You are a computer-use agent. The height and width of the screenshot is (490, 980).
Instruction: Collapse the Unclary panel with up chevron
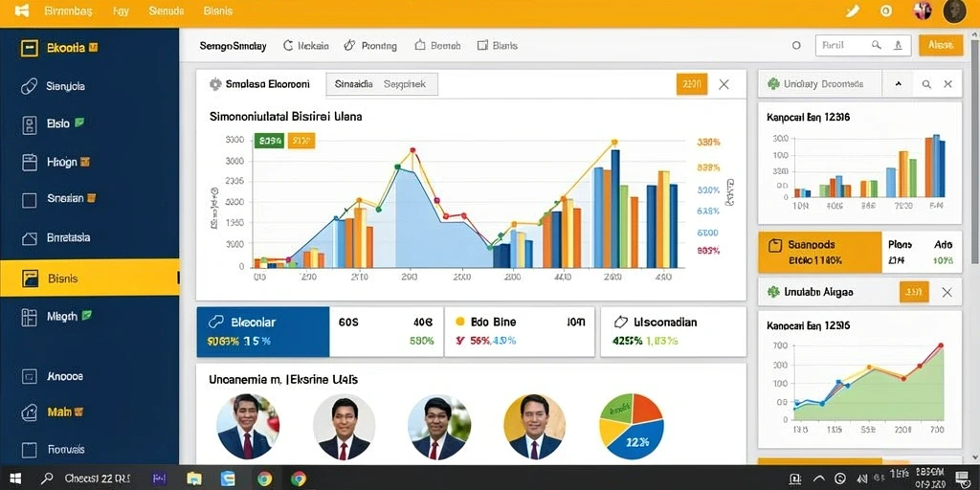[899, 84]
